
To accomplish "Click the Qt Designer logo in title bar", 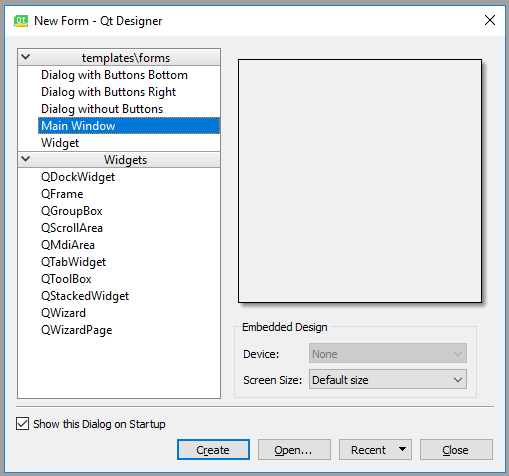I will point(21,21).
